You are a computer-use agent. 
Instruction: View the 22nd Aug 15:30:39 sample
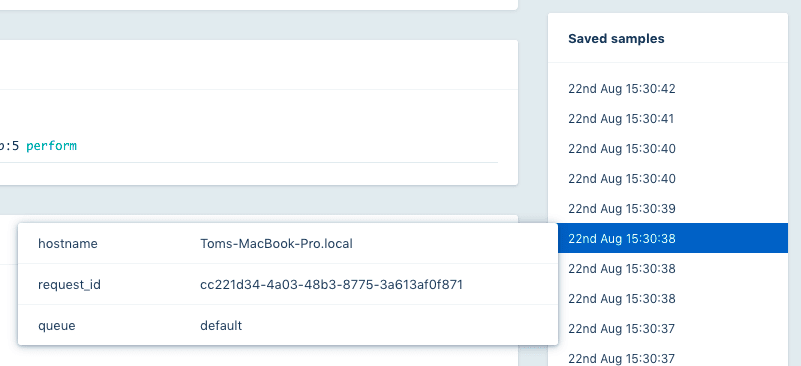(x=668, y=209)
